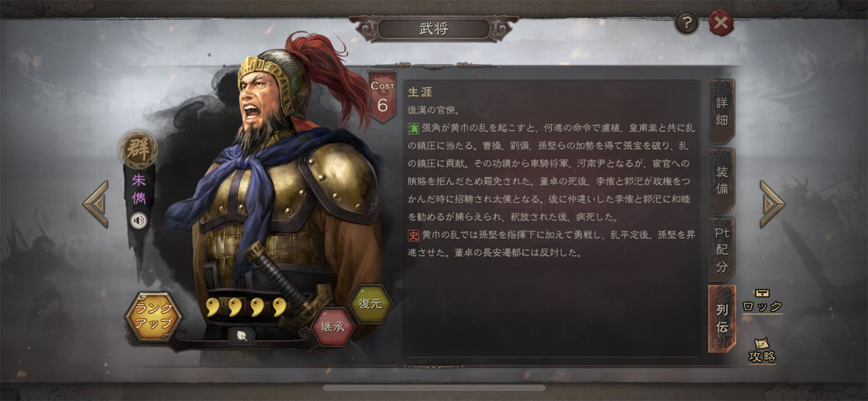Click the first gold rank star

point(214,307)
